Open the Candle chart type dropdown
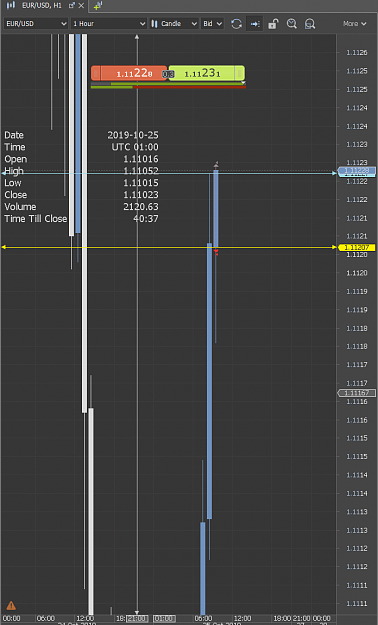 174,24
